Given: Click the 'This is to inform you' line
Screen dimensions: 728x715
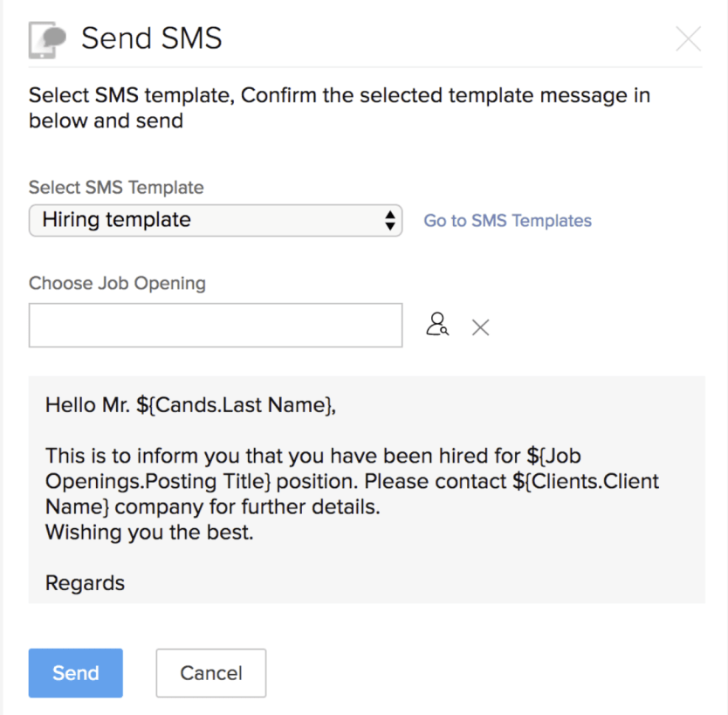Looking at the screenshot, I should [312, 456].
